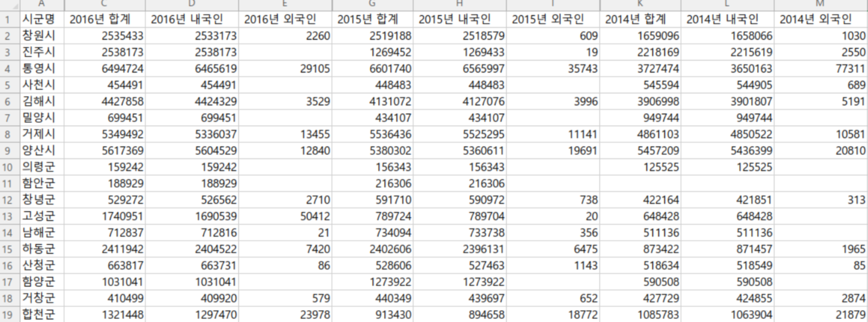Click cell value 5349492

(104, 134)
